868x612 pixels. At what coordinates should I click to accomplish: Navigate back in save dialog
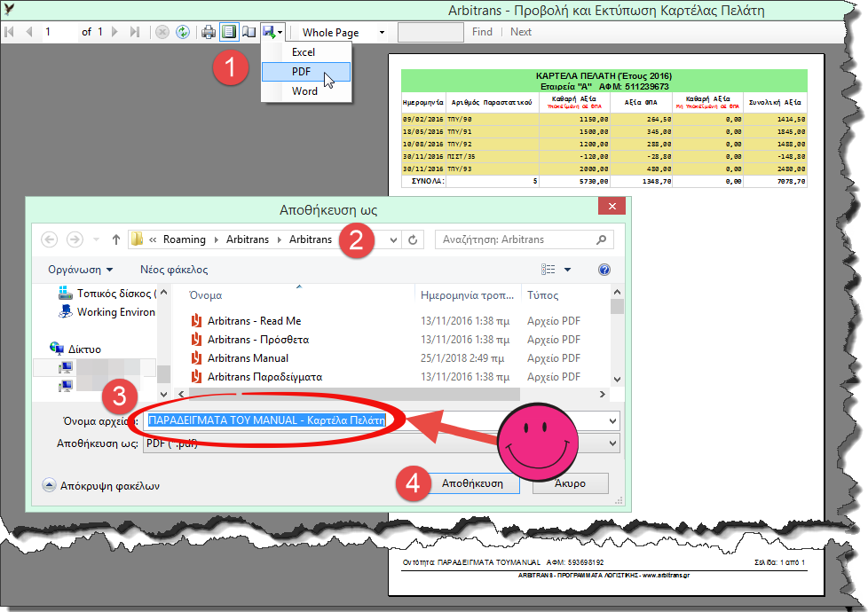point(50,239)
